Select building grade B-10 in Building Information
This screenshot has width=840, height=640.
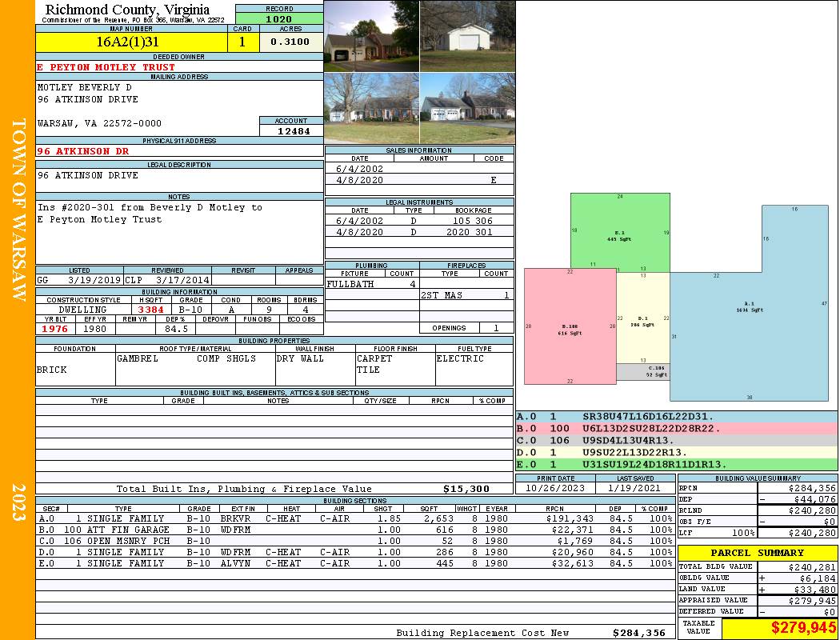pos(190,310)
